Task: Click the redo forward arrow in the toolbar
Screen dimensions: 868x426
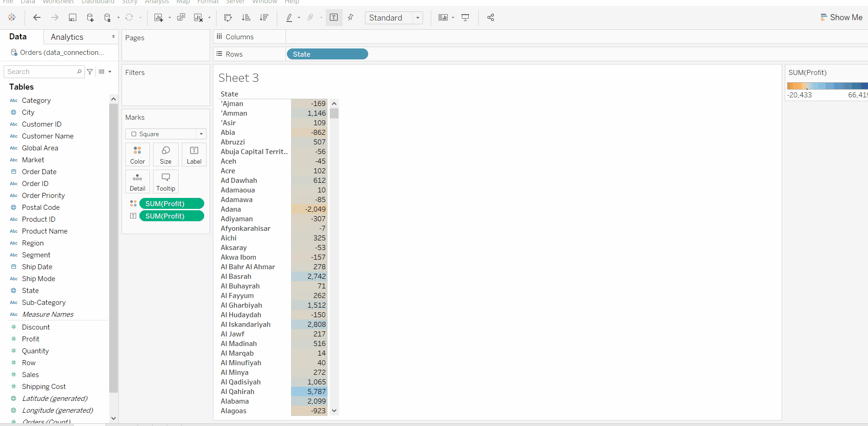Action: point(55,17)
